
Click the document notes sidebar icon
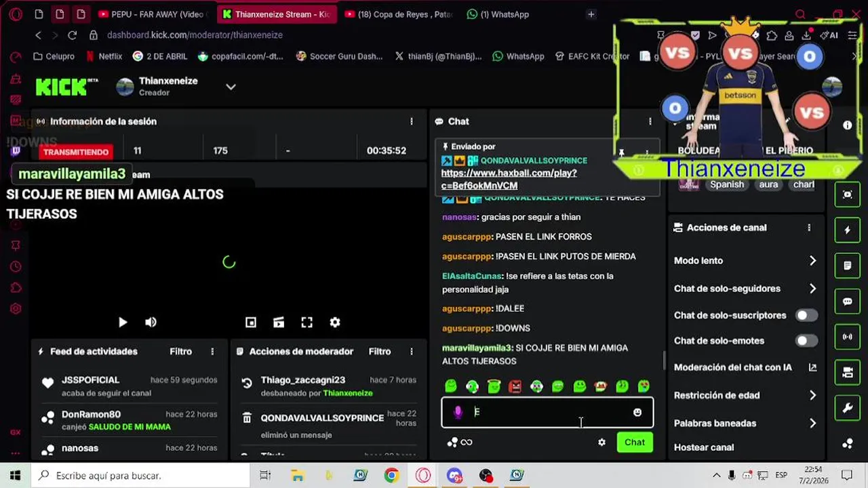pos(848,266)
